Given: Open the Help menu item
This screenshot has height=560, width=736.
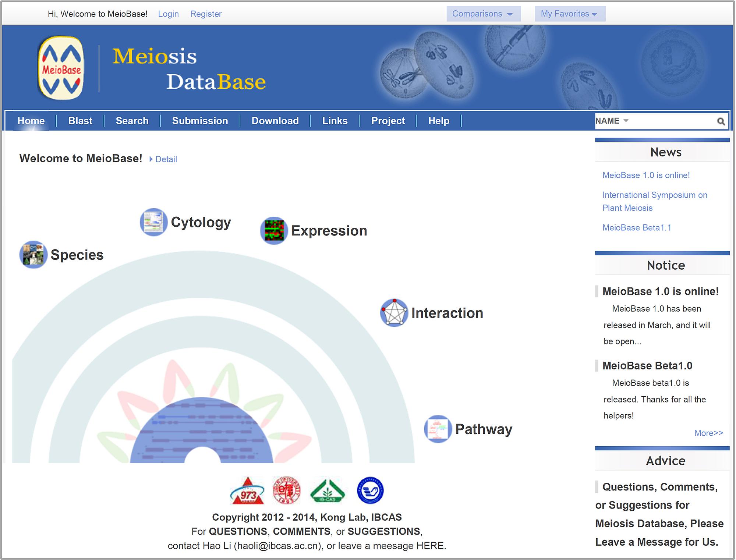Looking at the screenshot, I should coord(439,121).
